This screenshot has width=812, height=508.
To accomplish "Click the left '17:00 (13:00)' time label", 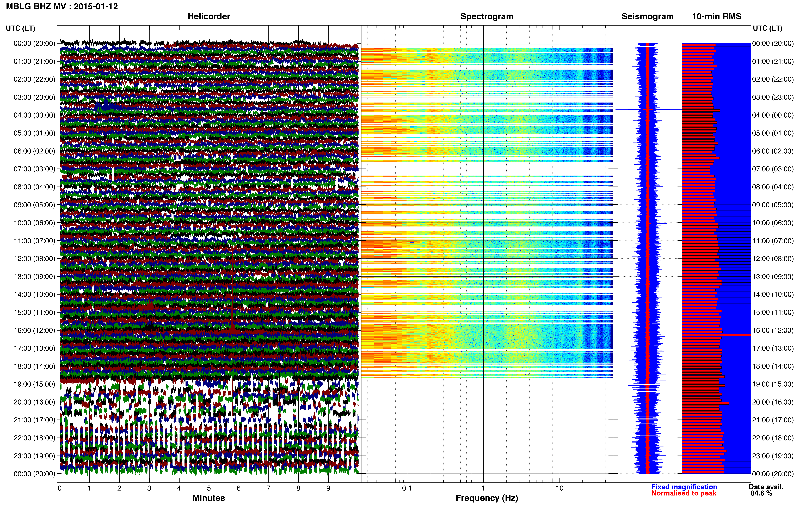I will [x=34, y=348].
